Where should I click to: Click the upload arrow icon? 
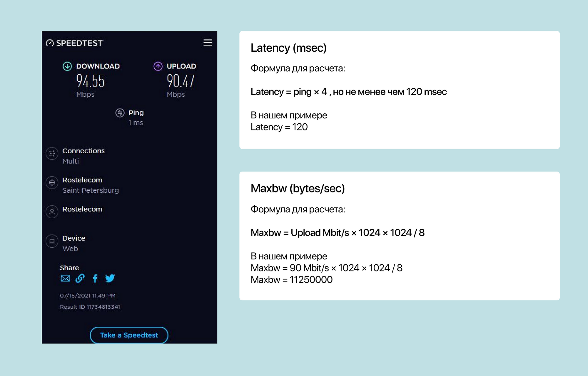tap(158, 66)
